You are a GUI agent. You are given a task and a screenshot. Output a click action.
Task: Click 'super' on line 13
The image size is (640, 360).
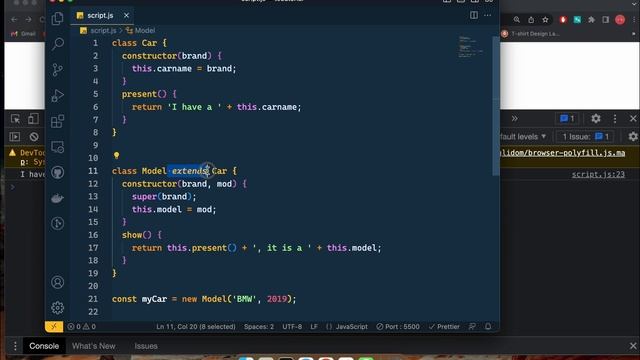click(x=144, y=197)
